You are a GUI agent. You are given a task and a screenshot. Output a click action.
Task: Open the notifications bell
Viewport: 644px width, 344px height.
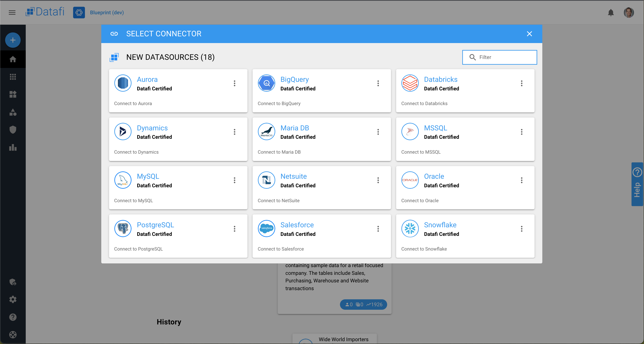[611, 12]
